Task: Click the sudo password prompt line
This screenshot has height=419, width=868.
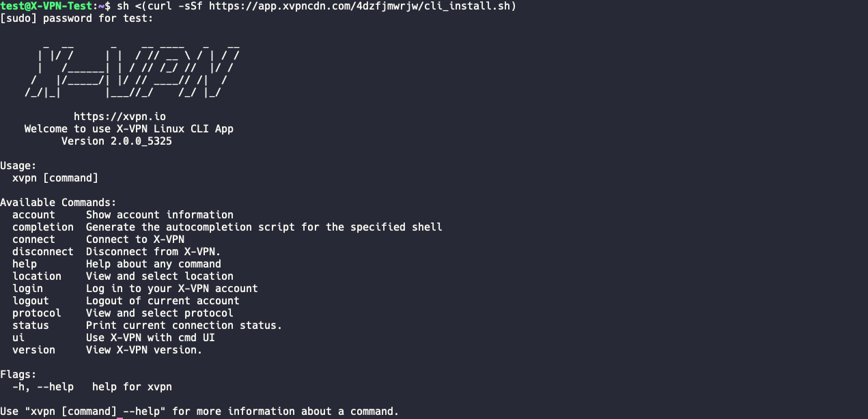Action: pos(76,18)
